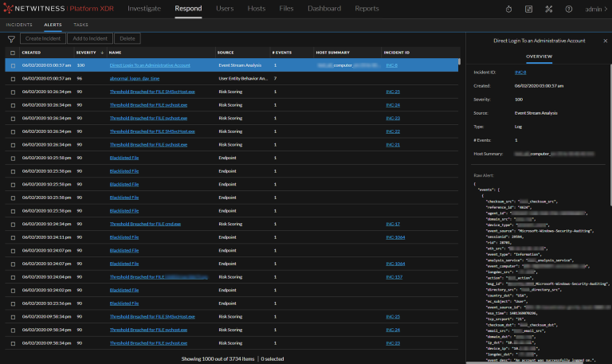Image resolution: width=612 pixels, height=364 pixels.
Task: Open the admin tools wrench icon
Action: coord(548,9)
